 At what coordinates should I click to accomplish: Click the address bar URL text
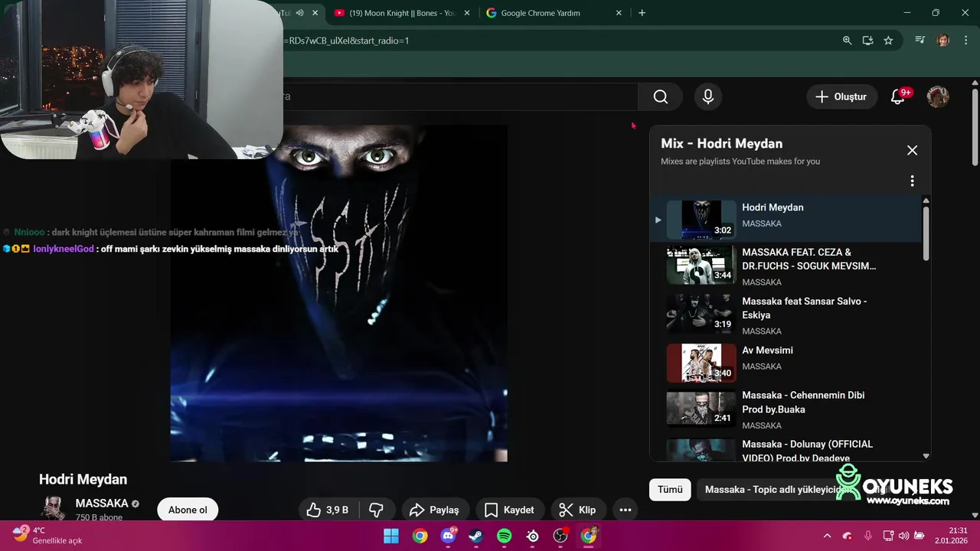tap(346, 41)
